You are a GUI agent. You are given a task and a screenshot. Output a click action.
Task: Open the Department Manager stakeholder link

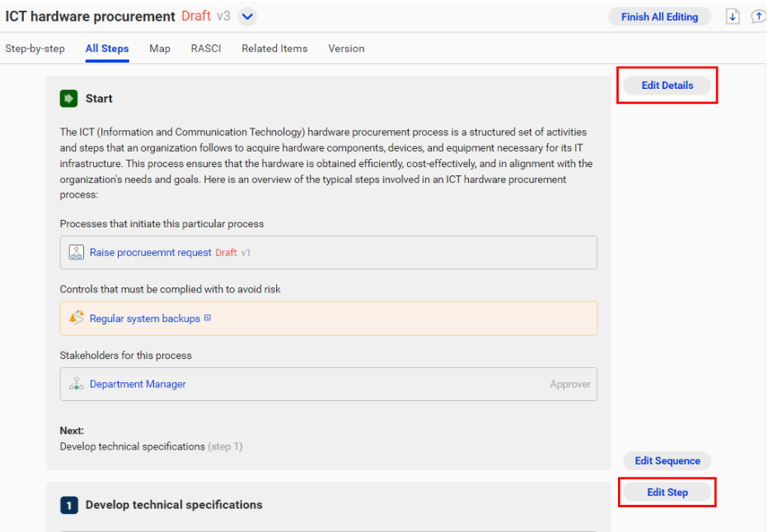coord(138,385)
